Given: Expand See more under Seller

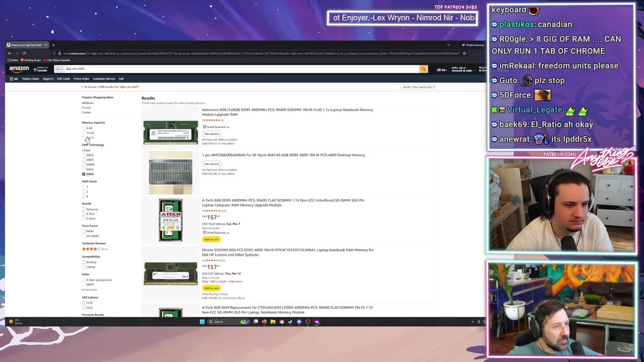Looking at the screenshot, I should tap(90, 290).
